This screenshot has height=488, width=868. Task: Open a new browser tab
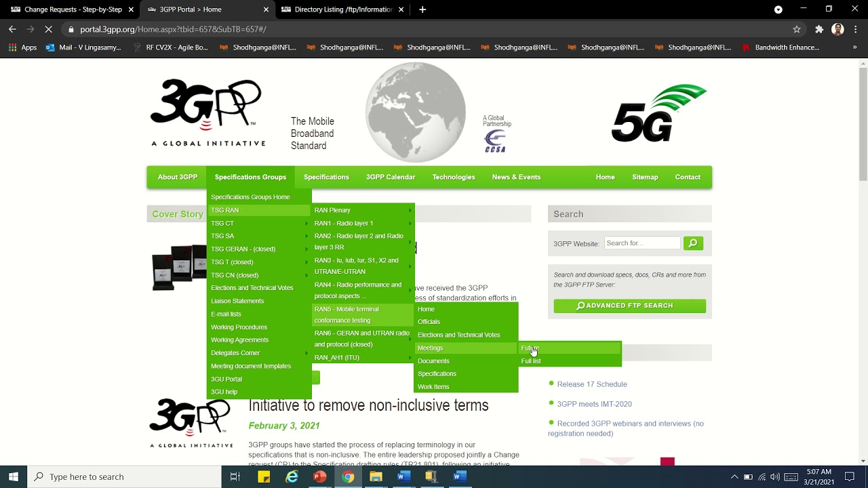coord(422,9)
